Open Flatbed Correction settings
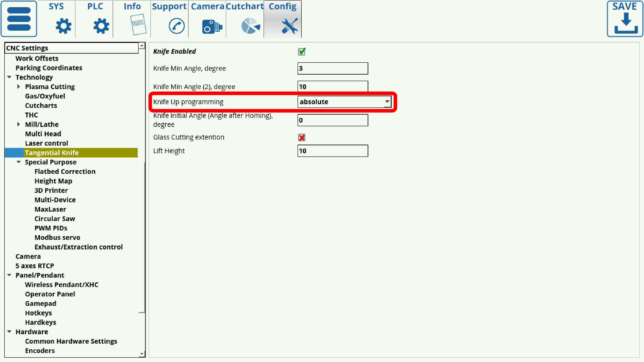644x362 pixels. 65,171
